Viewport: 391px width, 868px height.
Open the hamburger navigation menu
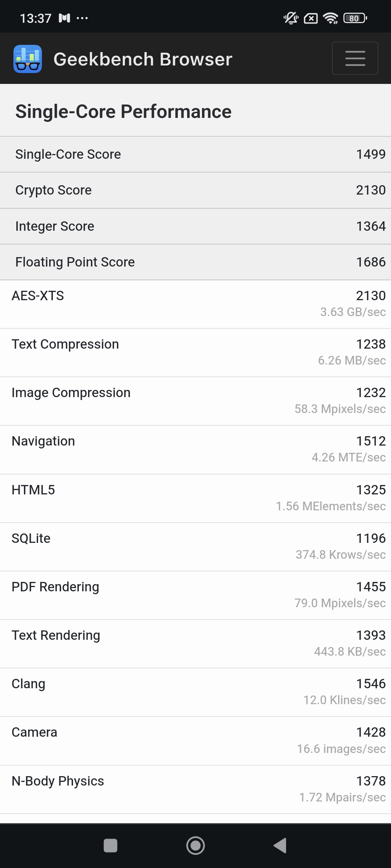355,58
